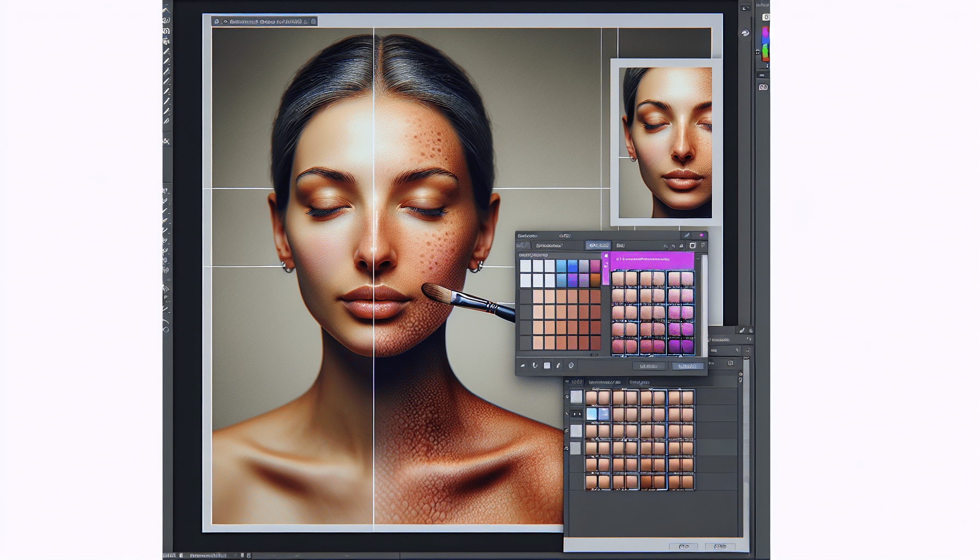
Task: Click the magenta dot in swatch dialog title bar
Action: click(702, 236)
